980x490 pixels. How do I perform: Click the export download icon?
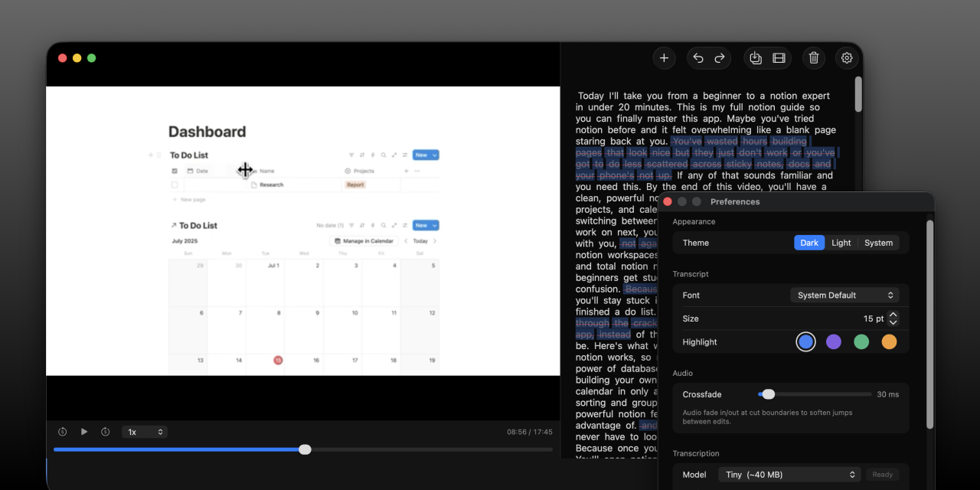pyautogui.click(x=756, y=57)
